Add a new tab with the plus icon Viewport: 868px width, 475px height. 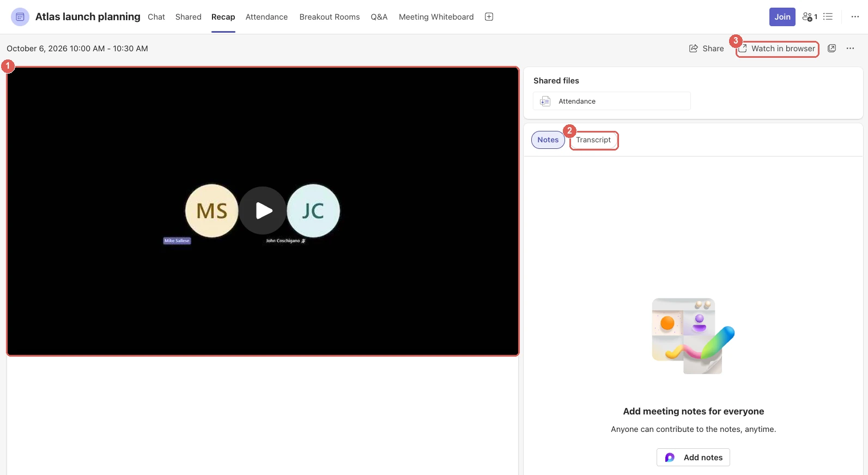(x=489, y=17)
